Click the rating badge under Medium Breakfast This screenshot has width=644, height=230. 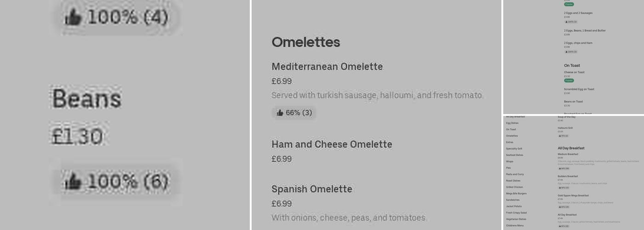pyautogui.click(x=563, y=168)
